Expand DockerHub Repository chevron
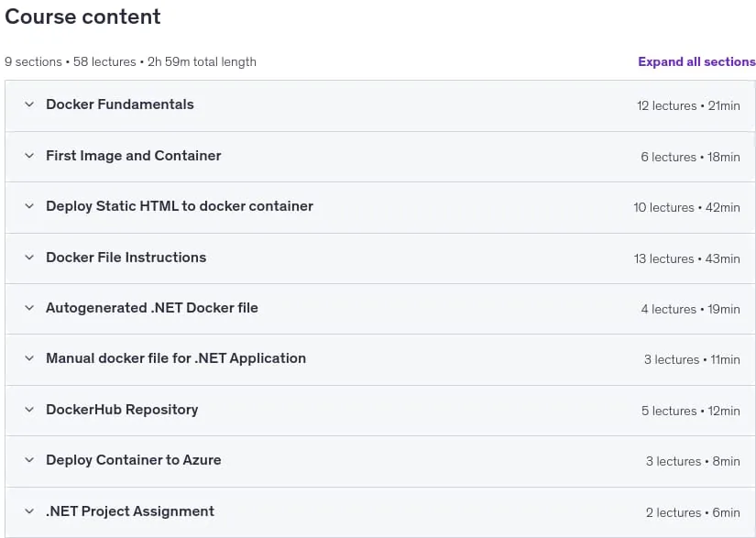 (29, 410)
